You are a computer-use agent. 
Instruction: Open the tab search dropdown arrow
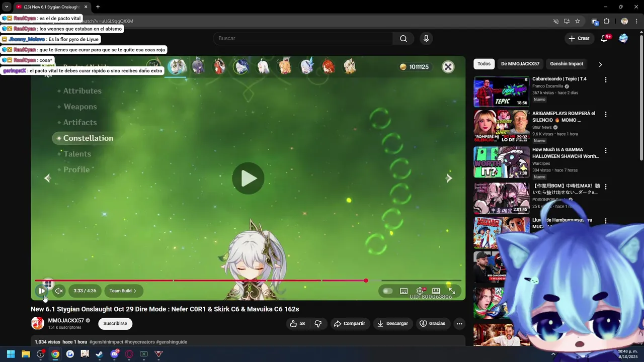tap(7, 7)
